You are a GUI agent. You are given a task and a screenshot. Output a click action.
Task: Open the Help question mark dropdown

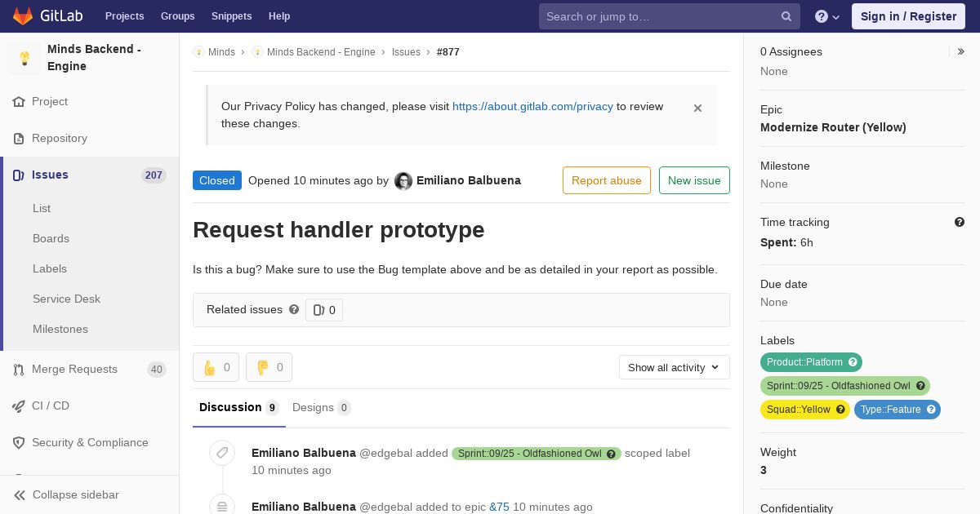coord(827,16)
